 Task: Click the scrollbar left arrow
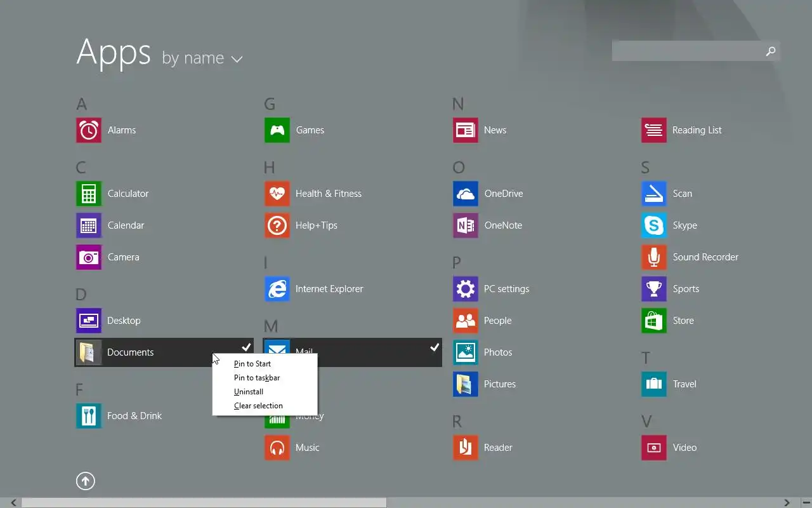[14, 502]
